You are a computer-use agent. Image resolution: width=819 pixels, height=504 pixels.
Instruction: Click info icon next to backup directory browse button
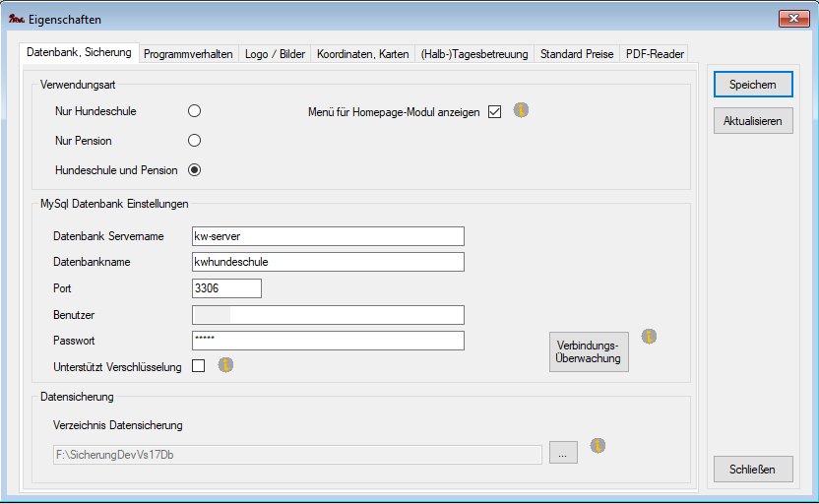(x=597, y=446)
